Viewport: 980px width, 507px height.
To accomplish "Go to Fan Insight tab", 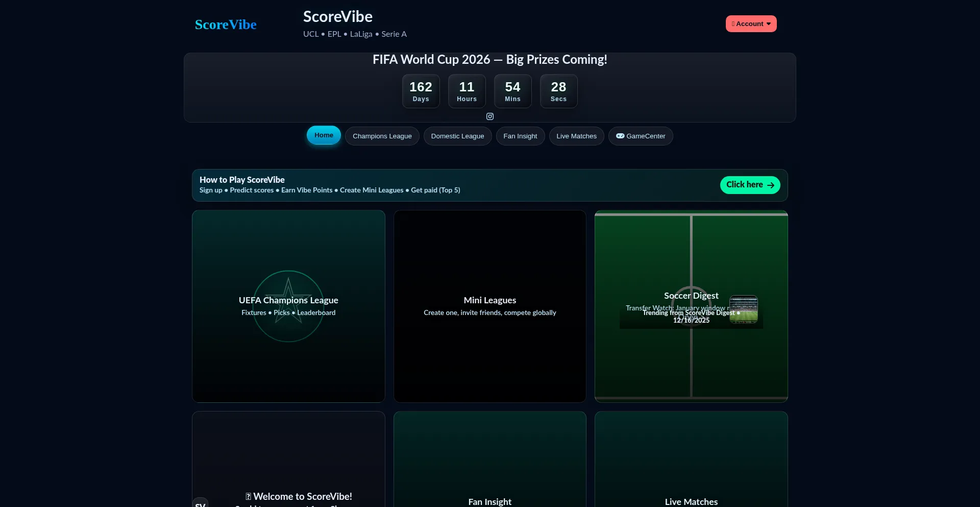I will coord(520,136).
